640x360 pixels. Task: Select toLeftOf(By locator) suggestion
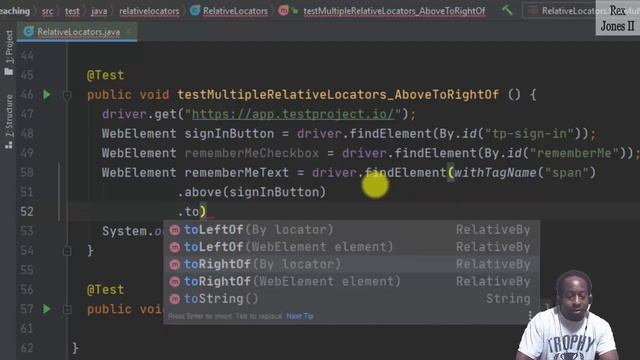click(x=351, y=230)
